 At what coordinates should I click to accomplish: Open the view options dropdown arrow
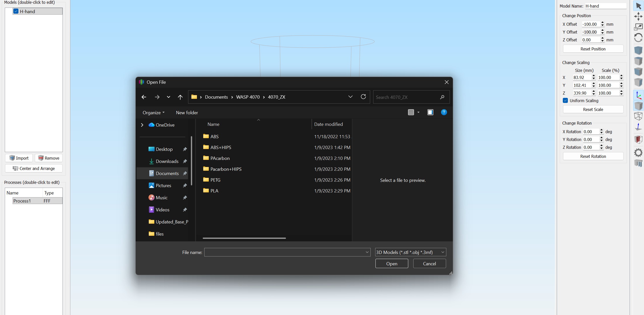click(418, 112)
